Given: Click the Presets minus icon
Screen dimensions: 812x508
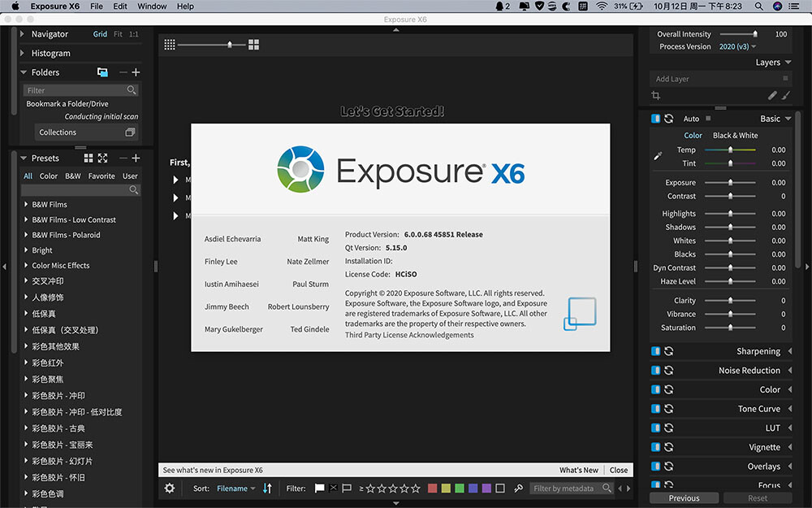Looking at the screenshot, I should 123,158.
